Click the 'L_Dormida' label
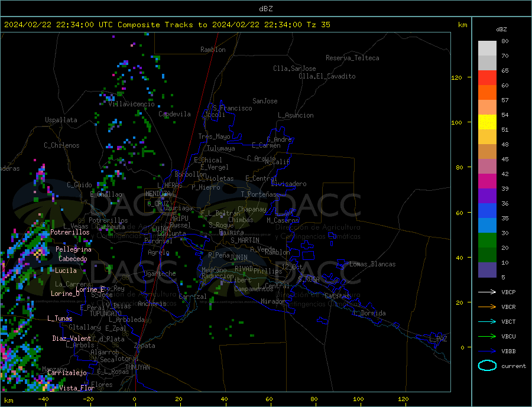The image size is (532, 407). tap(370, 313)
